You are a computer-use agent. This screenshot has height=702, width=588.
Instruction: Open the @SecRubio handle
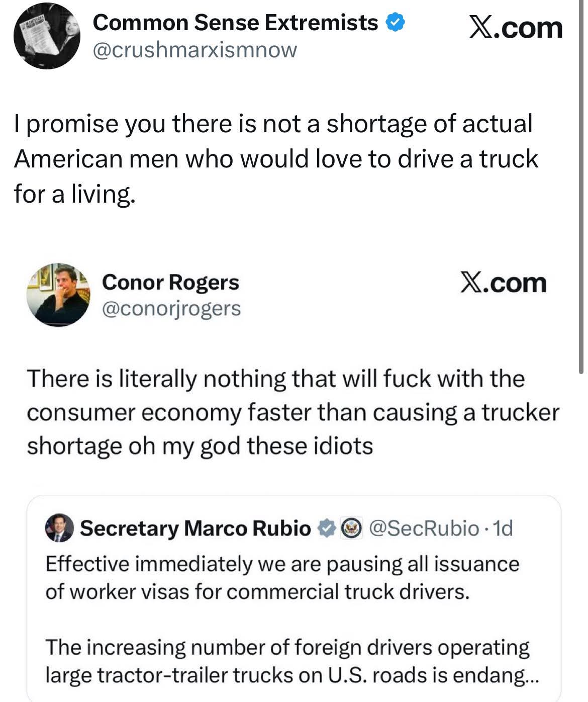[x=424, y=528]
